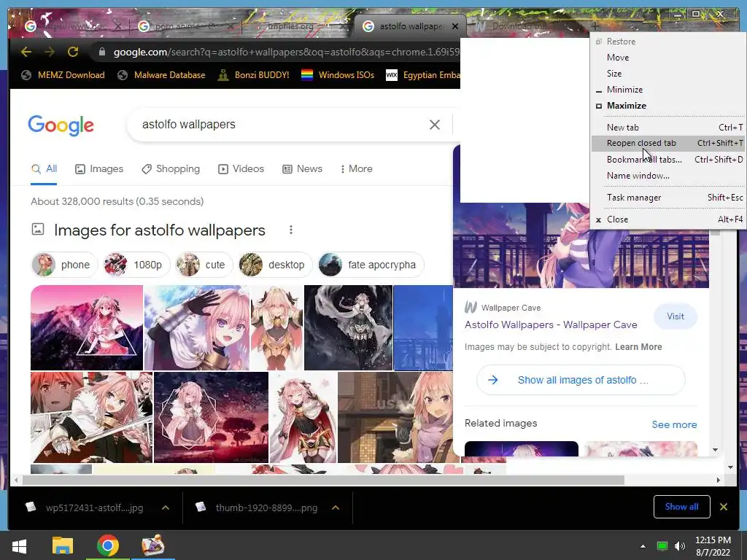Screen dimensions: 747x560
Task: Select the All search tab
Action: [44, 169]
